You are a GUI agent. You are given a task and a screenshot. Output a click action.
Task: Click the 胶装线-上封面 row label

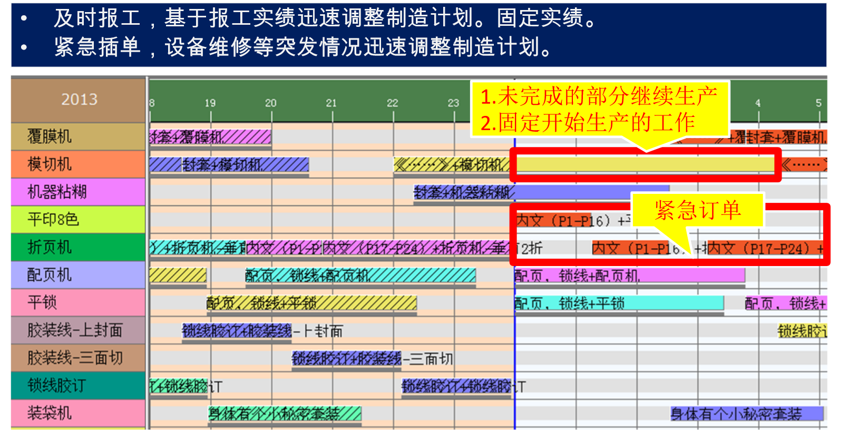[78, 330]
